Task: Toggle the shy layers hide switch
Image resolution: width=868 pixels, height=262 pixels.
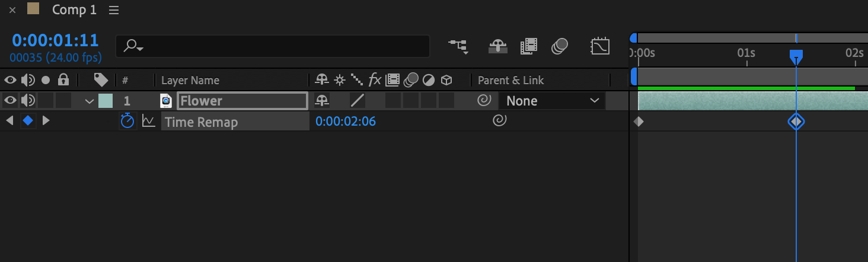Action: click(x=497, y=46)
